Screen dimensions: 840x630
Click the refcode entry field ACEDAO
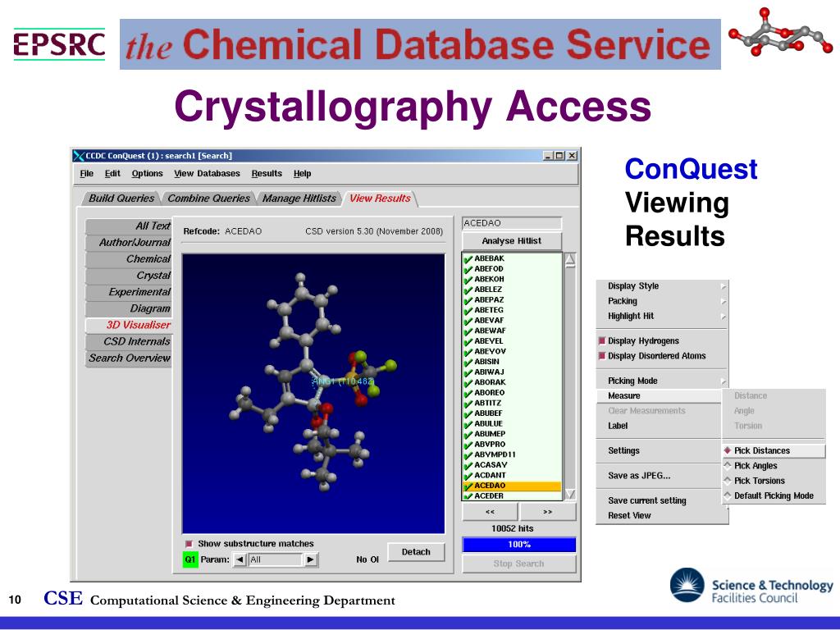512,223
